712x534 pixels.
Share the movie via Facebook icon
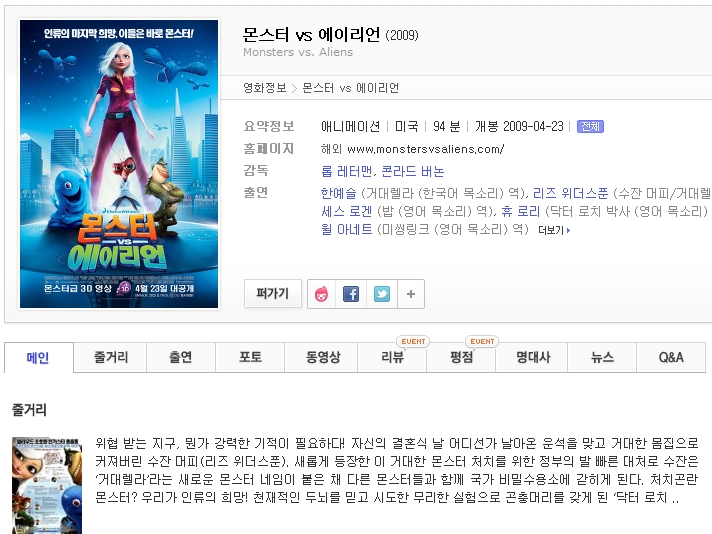[x=351, y=294]
